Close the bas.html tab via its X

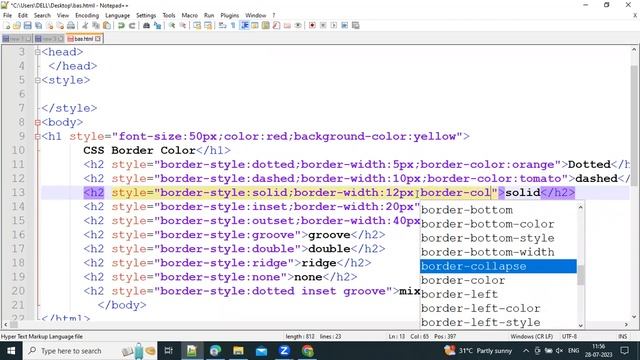click(98, 39)
